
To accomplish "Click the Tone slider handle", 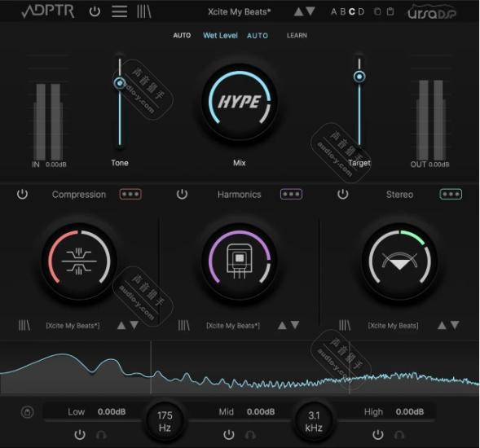I will pos(119,83).
